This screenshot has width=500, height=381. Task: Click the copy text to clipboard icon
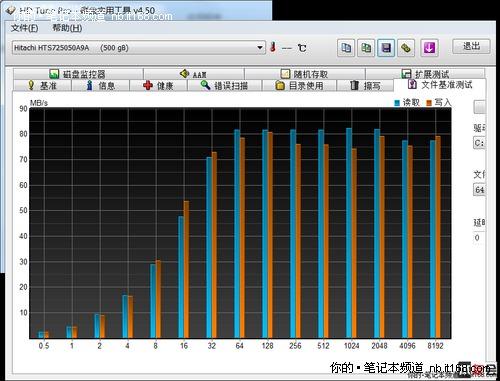346,48
